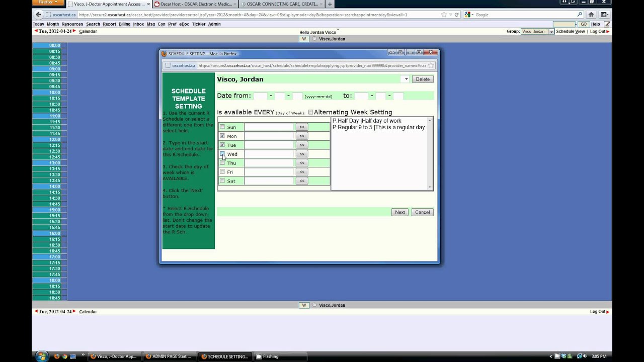The height and width of the screenshot is (362, 644).
Task: Open the Firefox Home page icon
Action: pyautogui.click(x=591, y=15)
